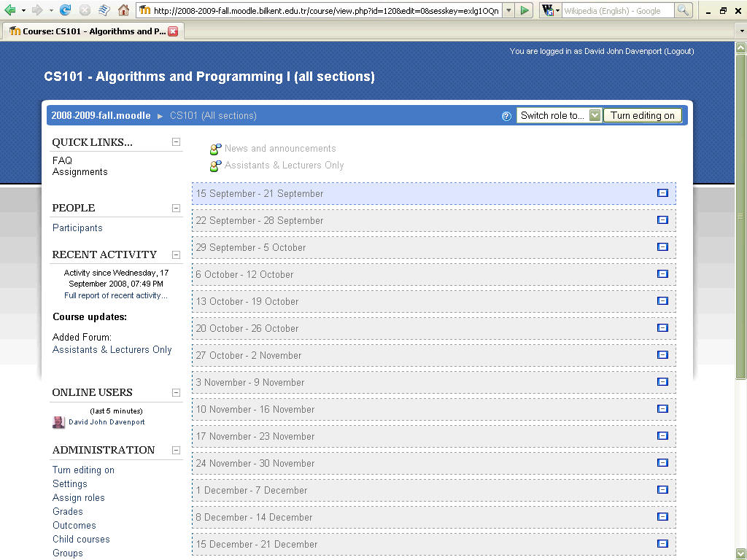Show only week 3 November - 9 November

click(662, 382)
